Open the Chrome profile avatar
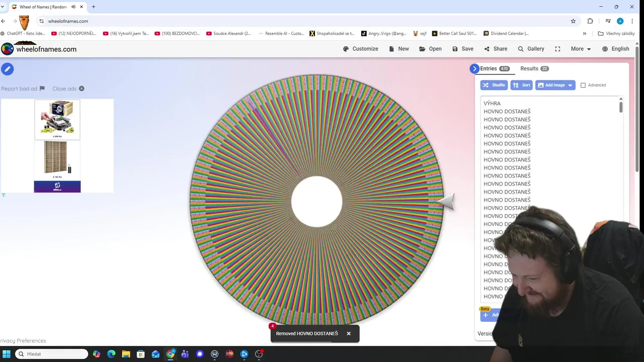Image resolution: width=644 pixels, height=362 pixels. coord(620,21)
